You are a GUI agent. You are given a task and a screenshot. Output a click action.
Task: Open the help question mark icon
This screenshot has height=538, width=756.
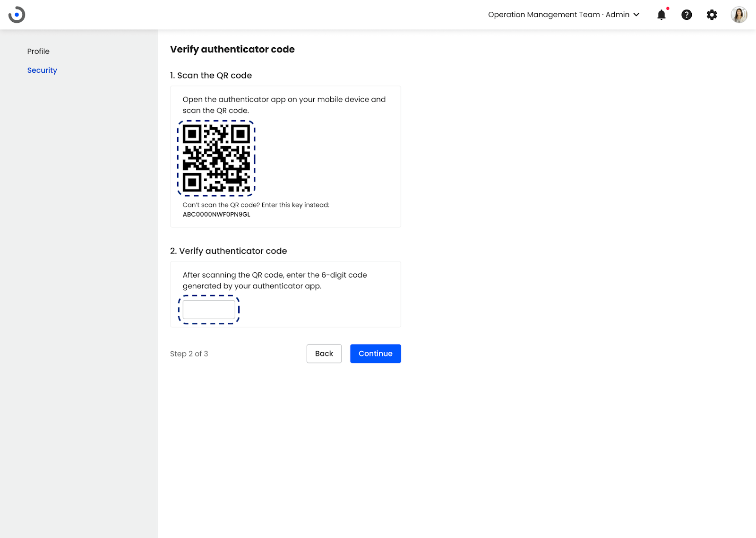687,15
